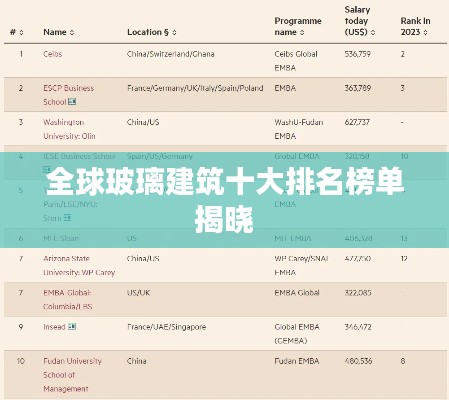Select France/UAE/Singapore location cell

(166, 327)
